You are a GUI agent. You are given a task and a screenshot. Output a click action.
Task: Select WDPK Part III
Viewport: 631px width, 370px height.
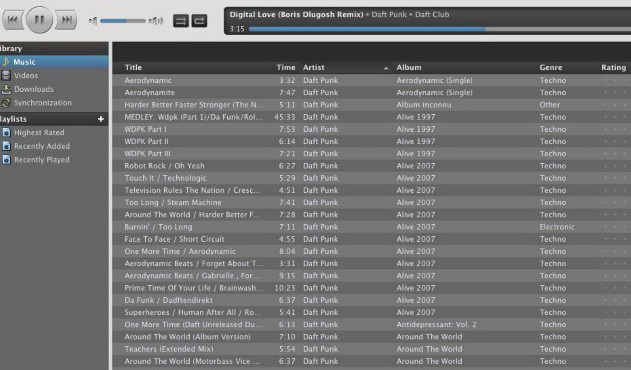(372, 153)
